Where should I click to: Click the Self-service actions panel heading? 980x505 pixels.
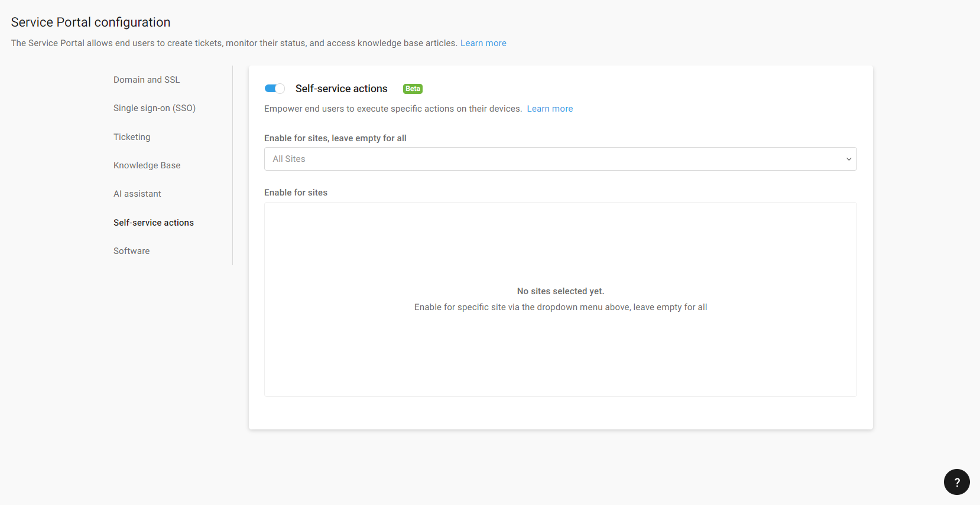click(341, 89)
